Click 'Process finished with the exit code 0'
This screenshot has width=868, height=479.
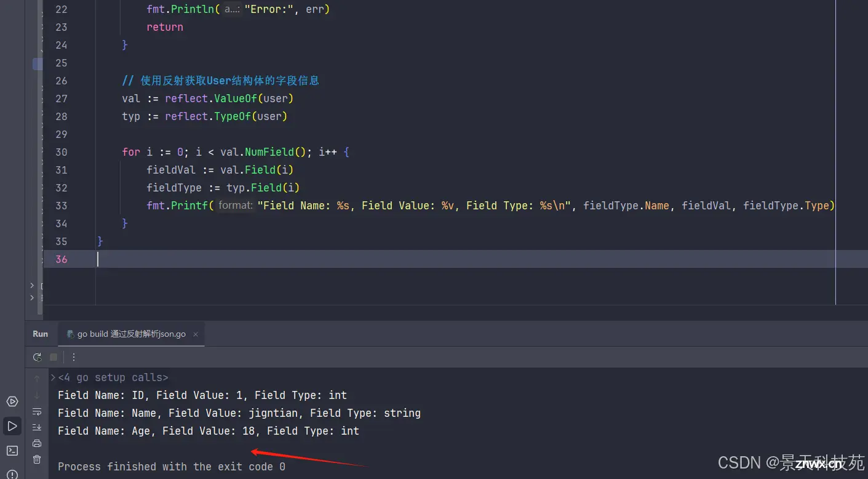172,467
